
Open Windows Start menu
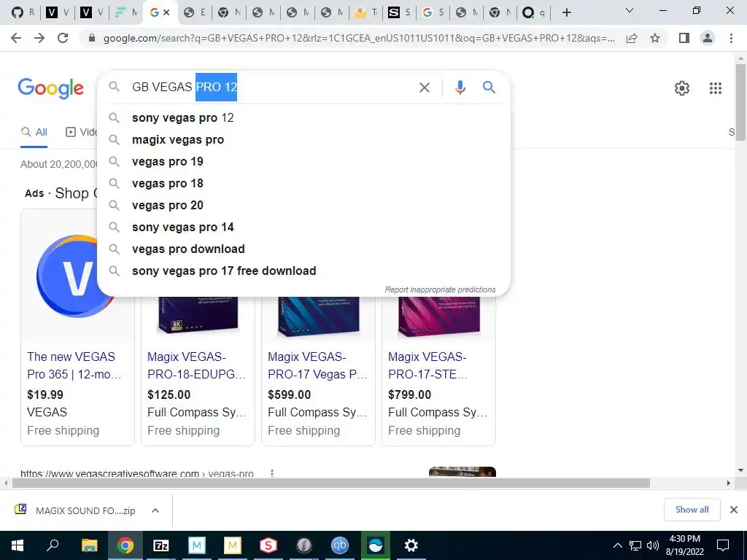[x=18, y=545]
